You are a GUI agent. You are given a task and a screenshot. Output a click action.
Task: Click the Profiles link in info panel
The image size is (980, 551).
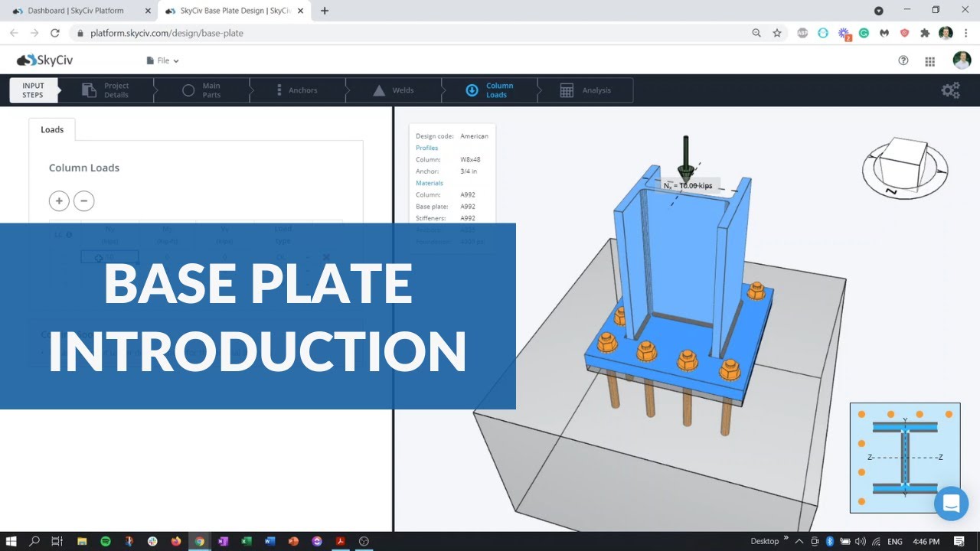(427, 148)
